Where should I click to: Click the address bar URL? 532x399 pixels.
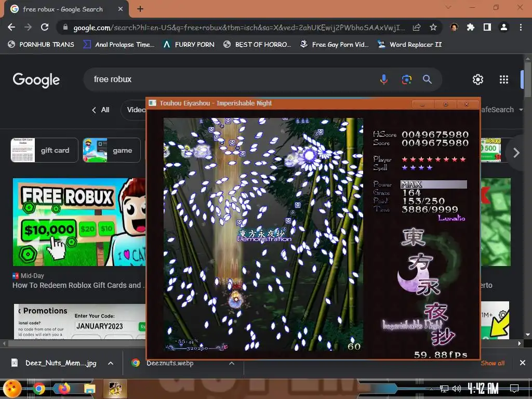[x=239, y=28]
